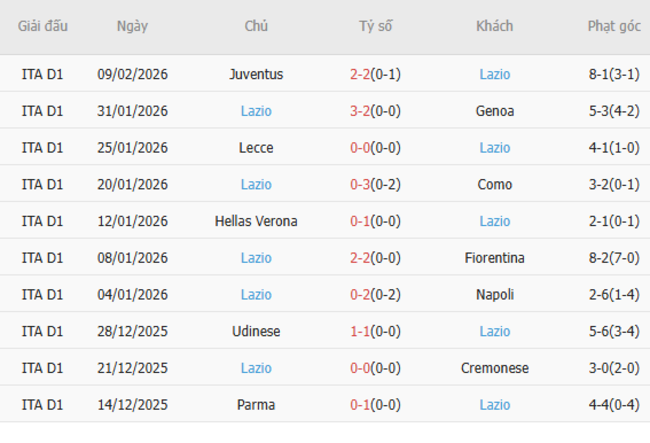650x443 pixels.
Task: Open Lazio link in Juventus match row
Action: (x=494, y=74)
